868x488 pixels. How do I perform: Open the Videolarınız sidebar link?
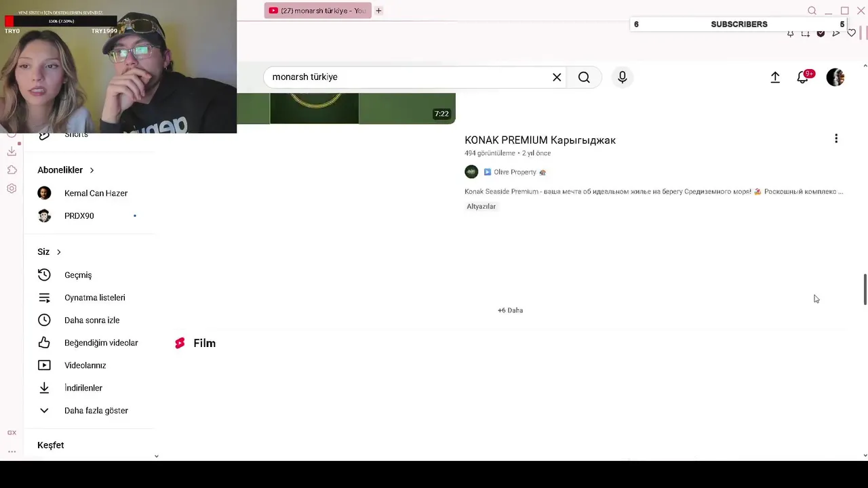click(85, 365)
